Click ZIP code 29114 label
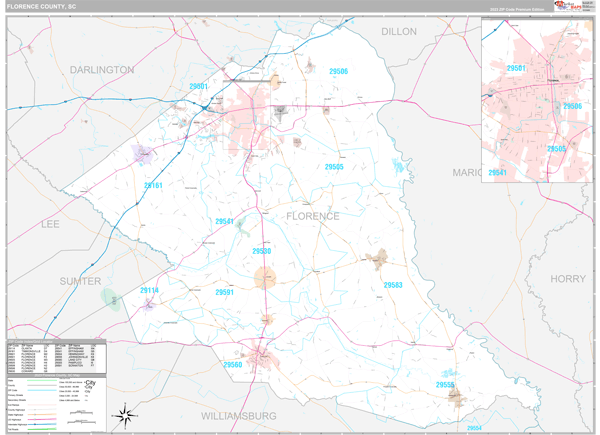 click(149, 290)
